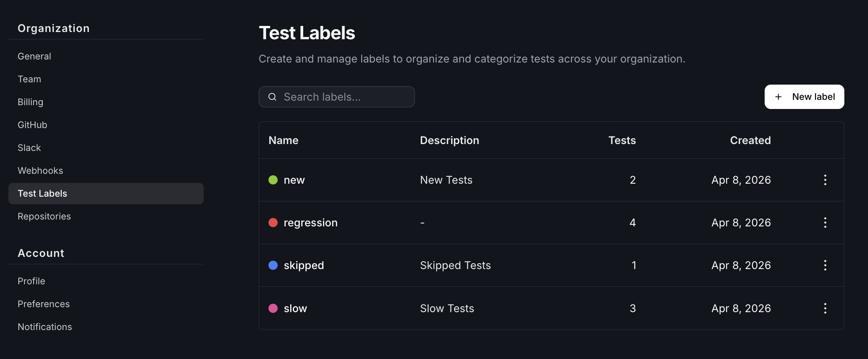The height and width of the screenshot is (359, 868).
Task: Open the Profile settings page
Action: tap(31, 281)
